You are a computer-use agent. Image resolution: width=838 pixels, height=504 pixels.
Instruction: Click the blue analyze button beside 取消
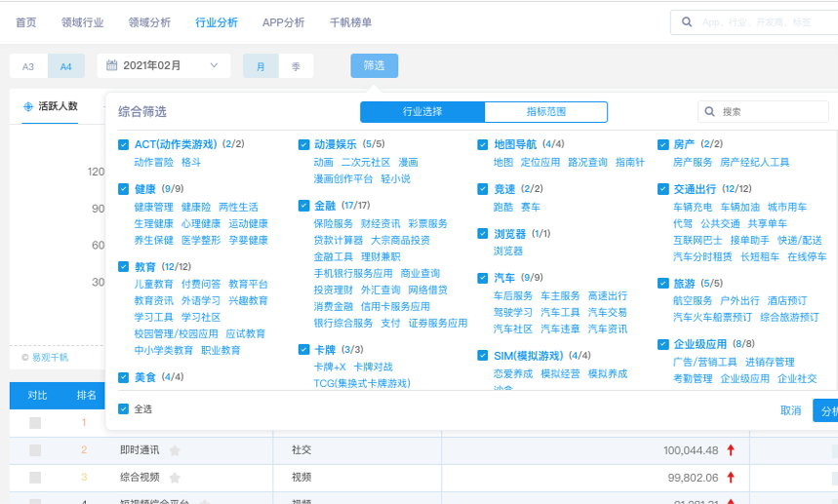click(x=825, y=410)
